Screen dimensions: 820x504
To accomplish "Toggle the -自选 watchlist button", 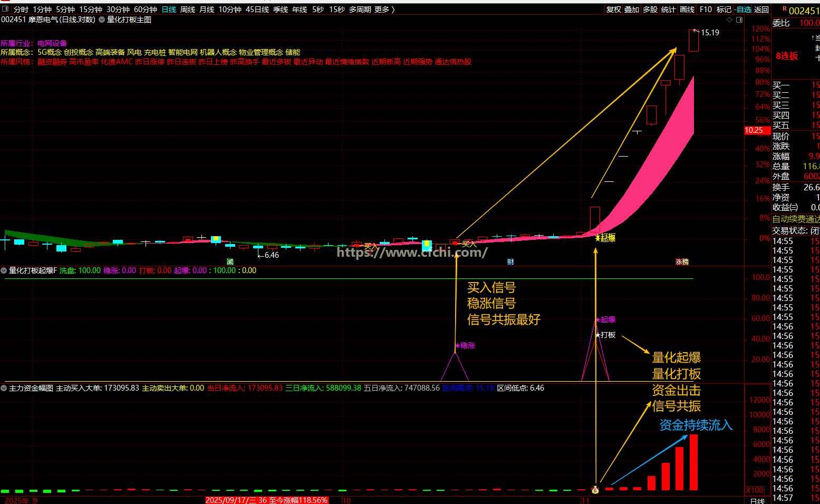I will (742, 9).
